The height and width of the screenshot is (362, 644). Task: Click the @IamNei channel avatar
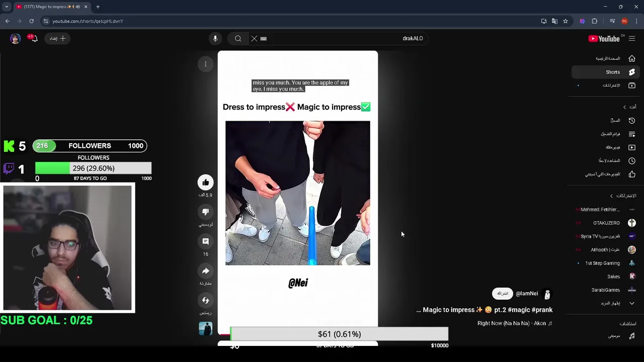(x=547, y=294)
